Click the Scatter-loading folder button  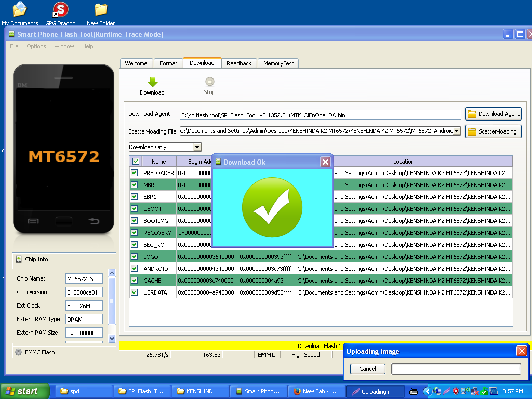pyautogui.click(x=493, y=131)
